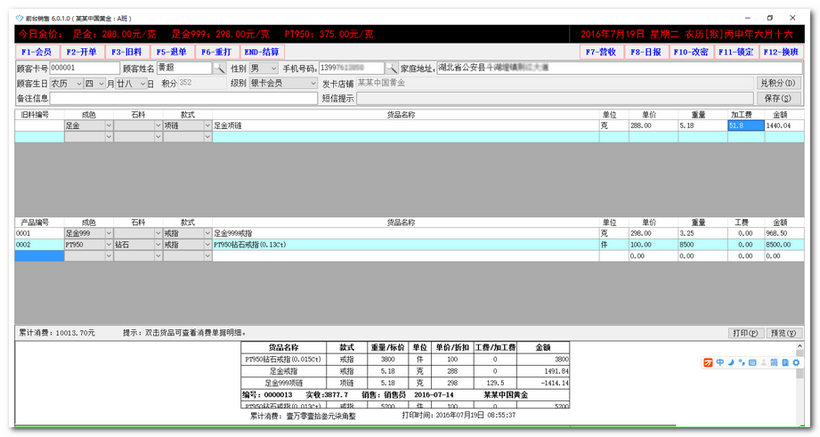The width and height of the screenshot is (820, 437).
Task: Open IME settings gear icon
Action: [796, 362]
